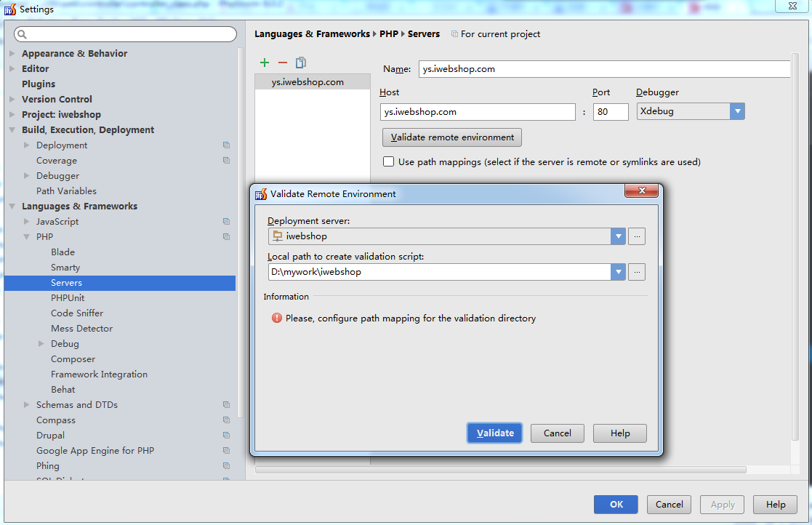This screenshot has width=812, height=525.
Task: Browse for a deployment server via the ellipsis button
Action: [637, 236]
